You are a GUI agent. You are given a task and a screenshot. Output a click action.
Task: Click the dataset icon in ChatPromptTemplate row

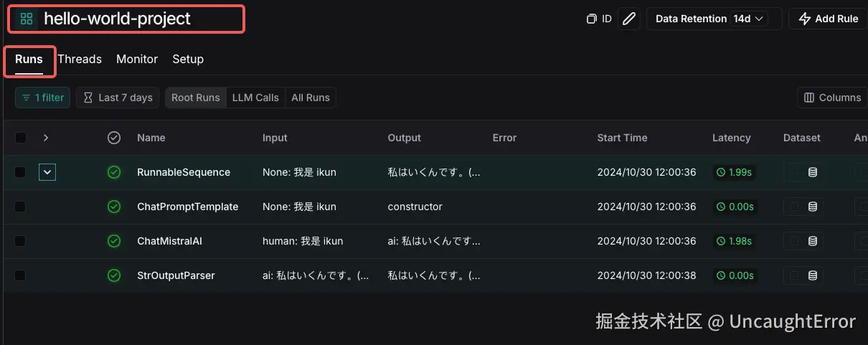pos(813,207)
